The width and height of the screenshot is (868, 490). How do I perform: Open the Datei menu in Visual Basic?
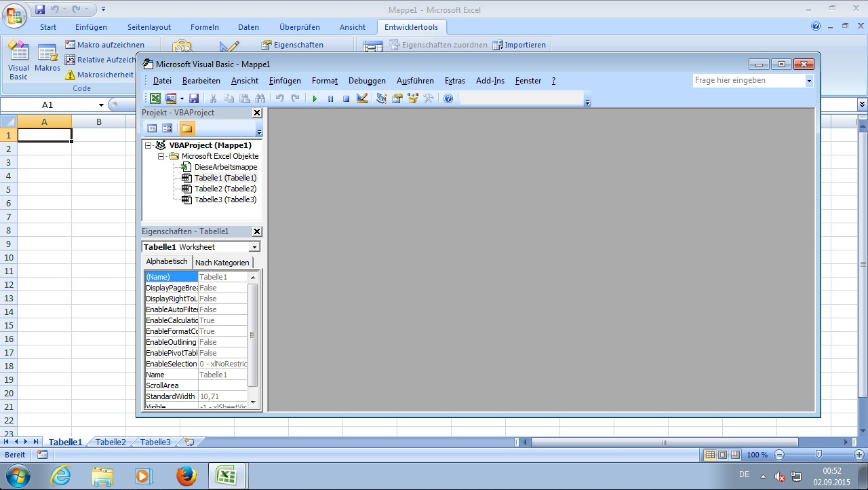(162, 81)
